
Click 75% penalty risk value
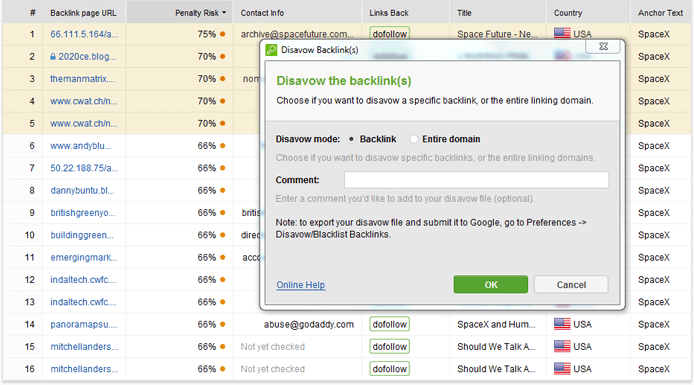tap(207, 34)
